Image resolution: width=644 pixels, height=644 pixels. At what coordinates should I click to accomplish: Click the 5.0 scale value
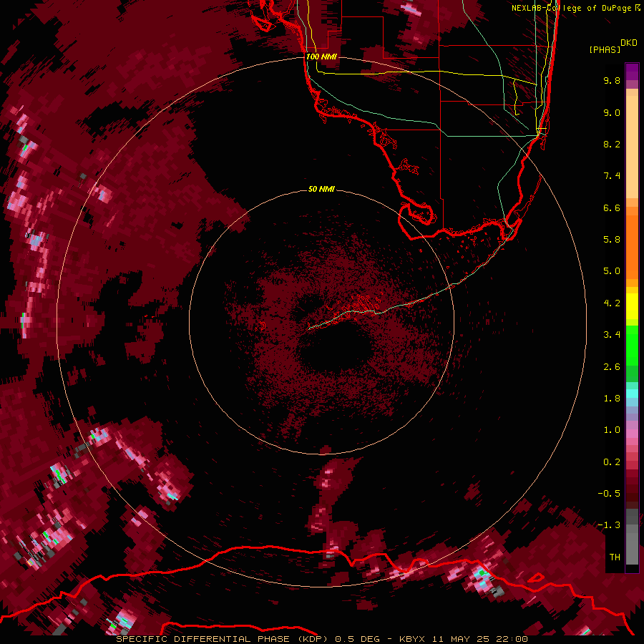612,271
